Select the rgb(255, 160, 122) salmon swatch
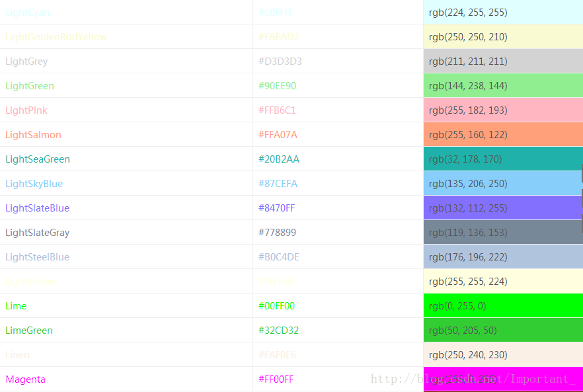Screen dimensions: 583x392 click(x=504, y=135)
